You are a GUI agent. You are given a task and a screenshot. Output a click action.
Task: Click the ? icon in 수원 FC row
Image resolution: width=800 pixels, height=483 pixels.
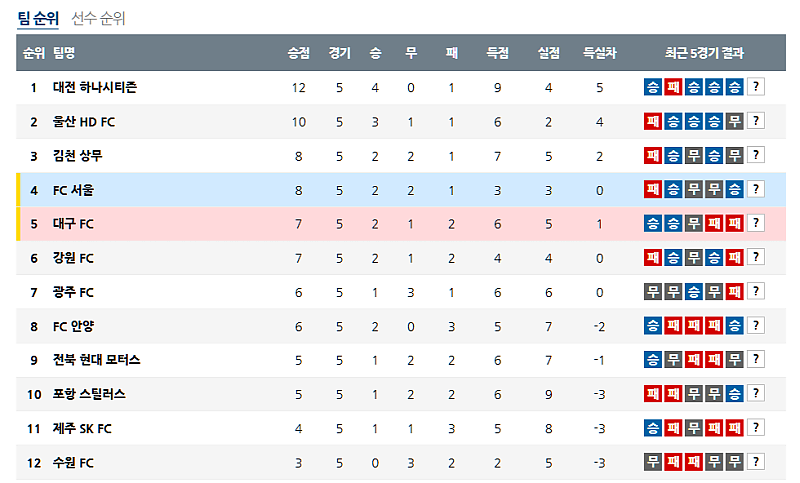point(756,461)
